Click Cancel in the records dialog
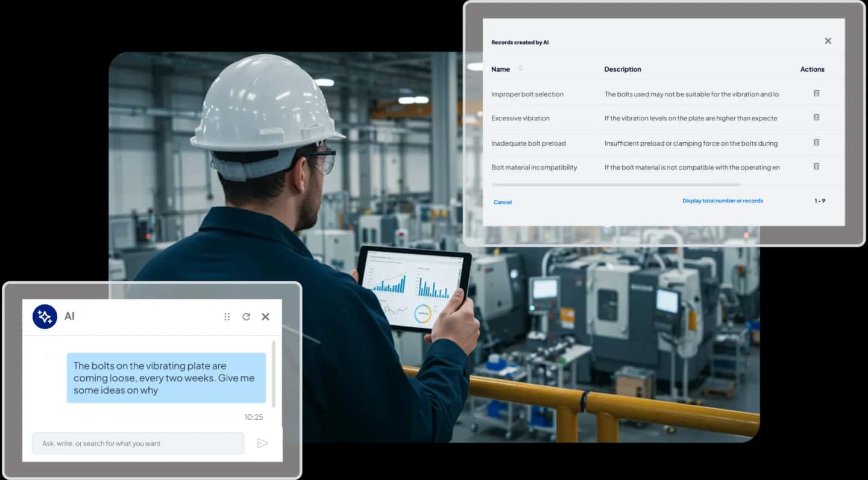 [503, 202]
